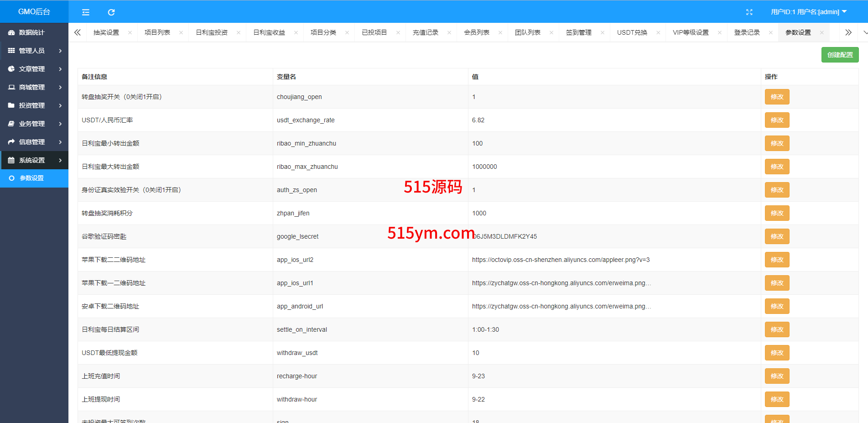Toggle fullscreen mode icon
This screenshot has height=423, width=868.
[x=749, y=12]
